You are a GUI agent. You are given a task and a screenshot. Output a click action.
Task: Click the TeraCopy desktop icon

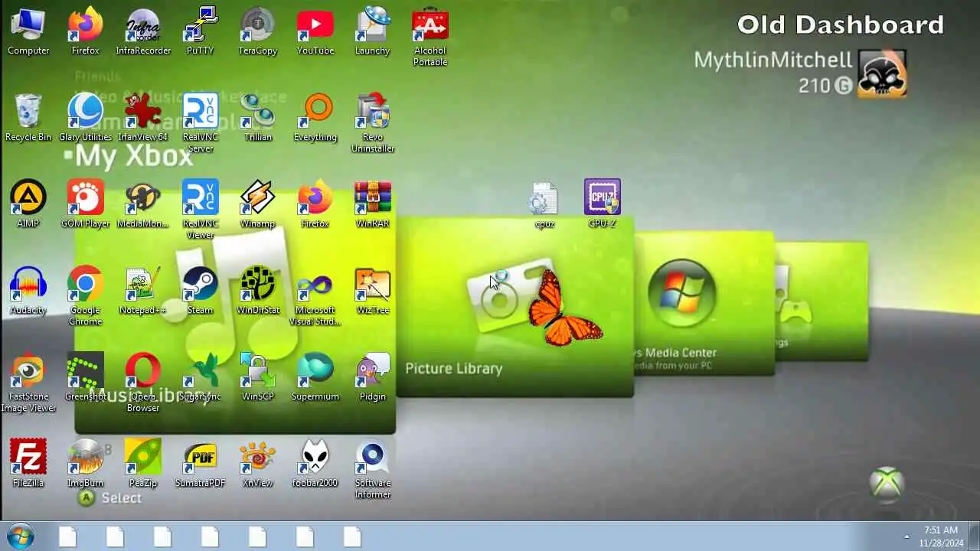click(x=258, y=32)
